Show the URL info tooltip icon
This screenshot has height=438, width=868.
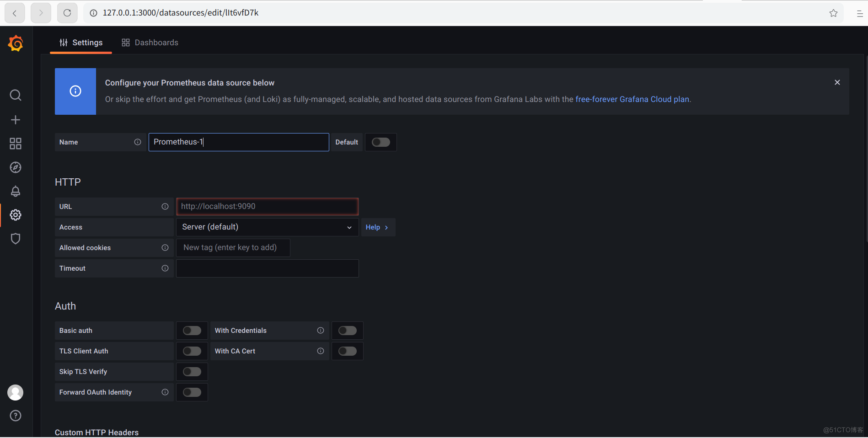165,207
